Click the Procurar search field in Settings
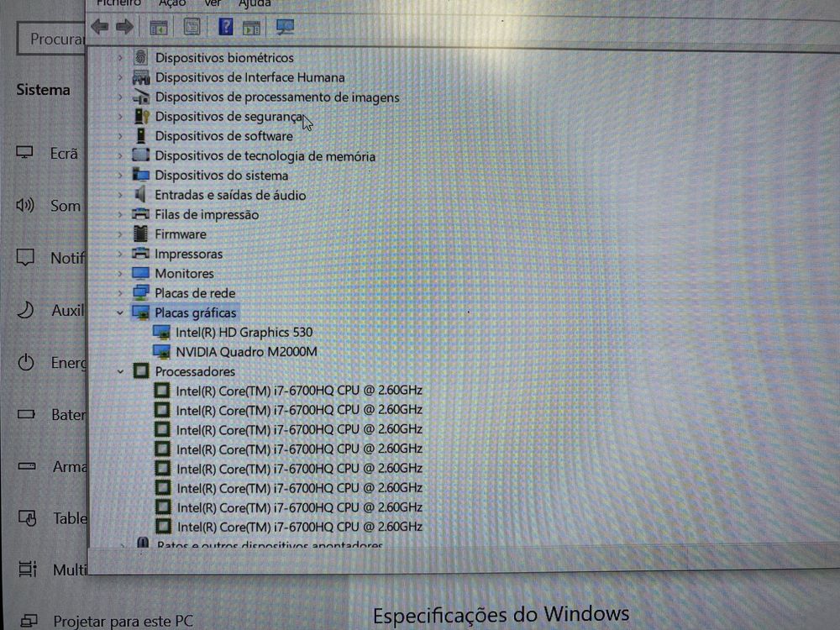 pos(51,39)
